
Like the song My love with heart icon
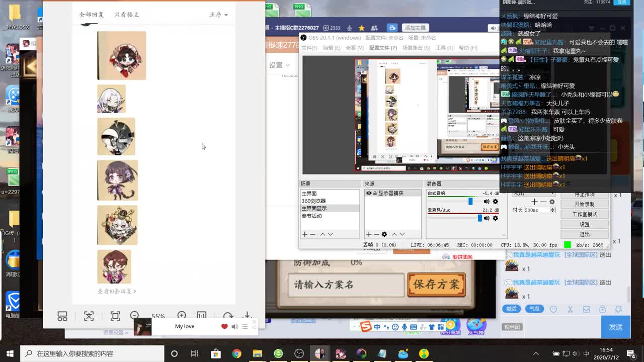pyautogui.click(x=224, y=327)
